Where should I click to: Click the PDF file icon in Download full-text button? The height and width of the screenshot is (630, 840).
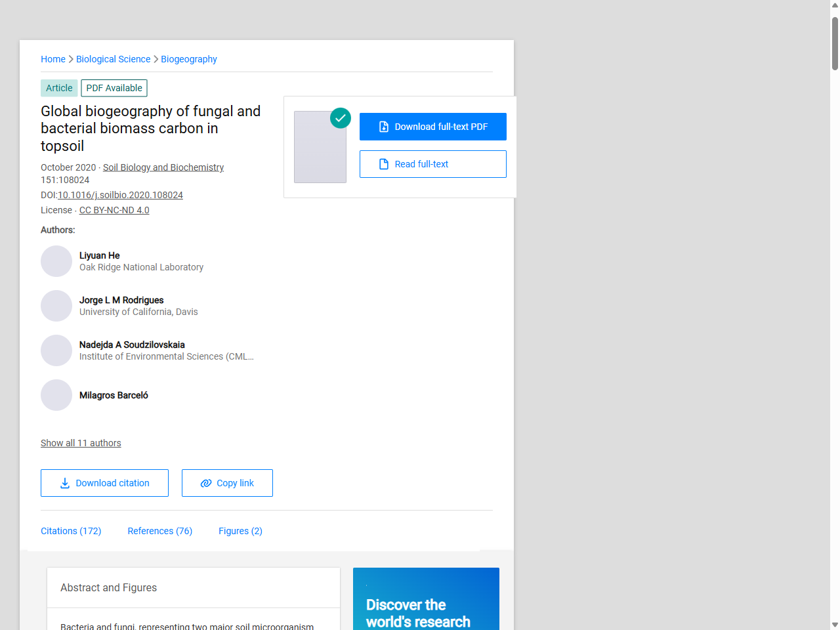click(384, 127)
